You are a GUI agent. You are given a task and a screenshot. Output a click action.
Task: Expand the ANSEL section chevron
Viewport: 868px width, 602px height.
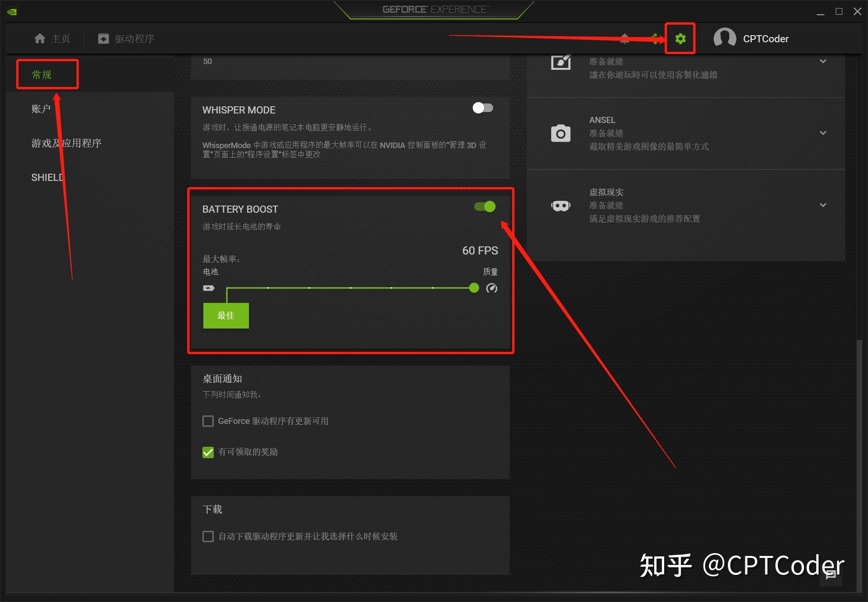tap(823, 133)
